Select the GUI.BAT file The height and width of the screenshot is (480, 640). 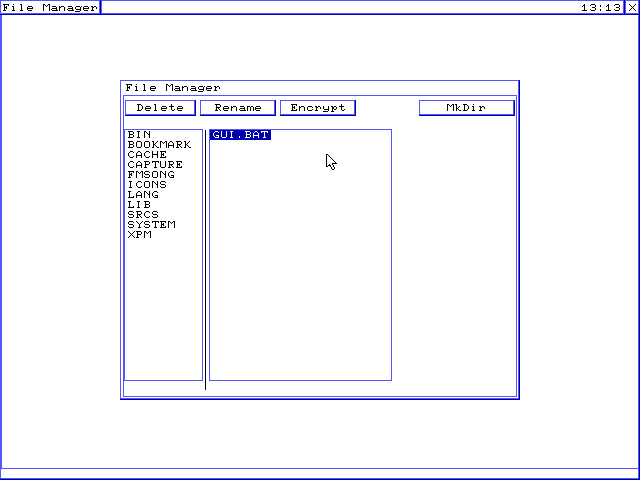[x=240, y=135]
